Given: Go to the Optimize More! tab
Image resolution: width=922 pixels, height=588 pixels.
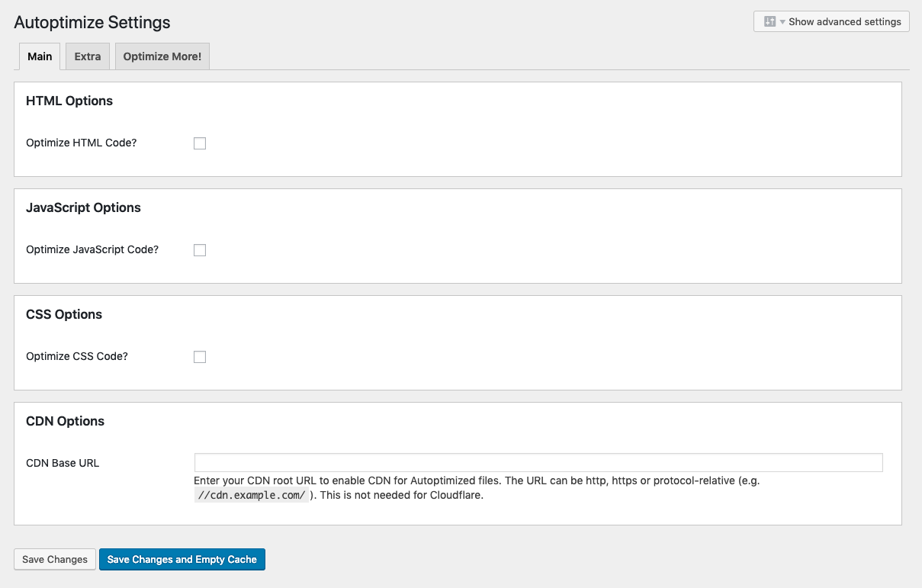Looking at the screenshot, I should point(162,56).
